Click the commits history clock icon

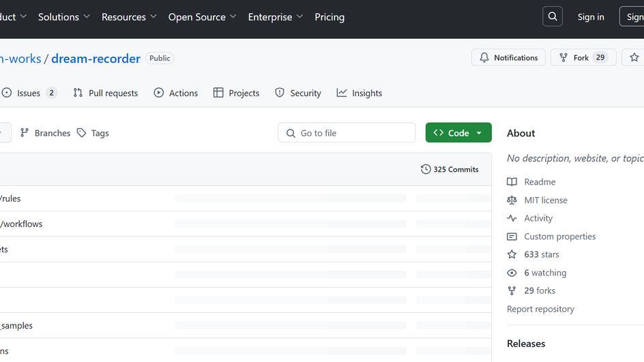coord(426,169)
